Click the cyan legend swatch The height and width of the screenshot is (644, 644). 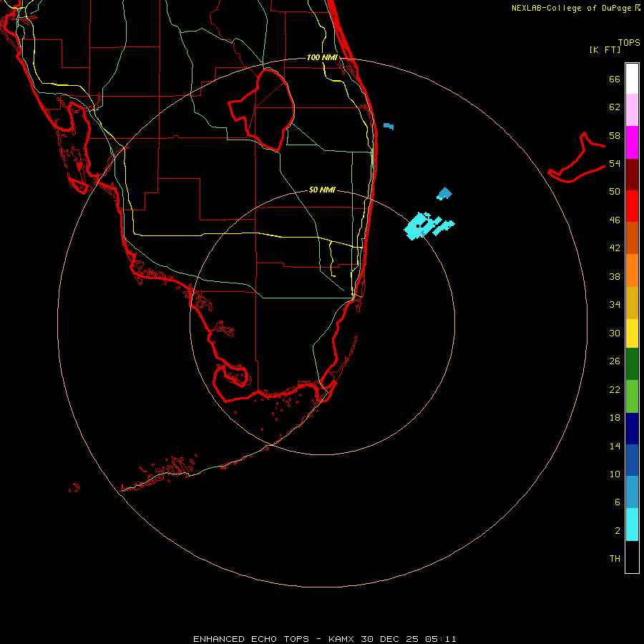[x=632, y=525]
